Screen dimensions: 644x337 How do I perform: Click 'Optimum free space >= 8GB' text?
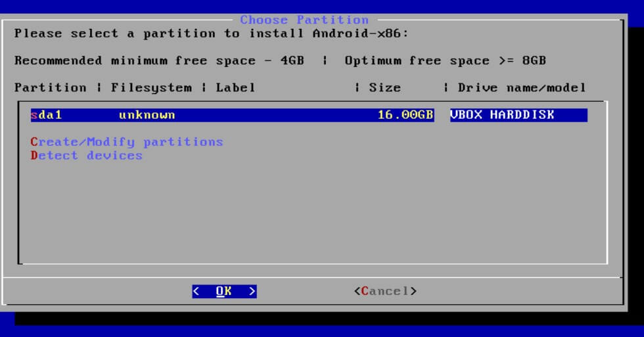point(446,60)
